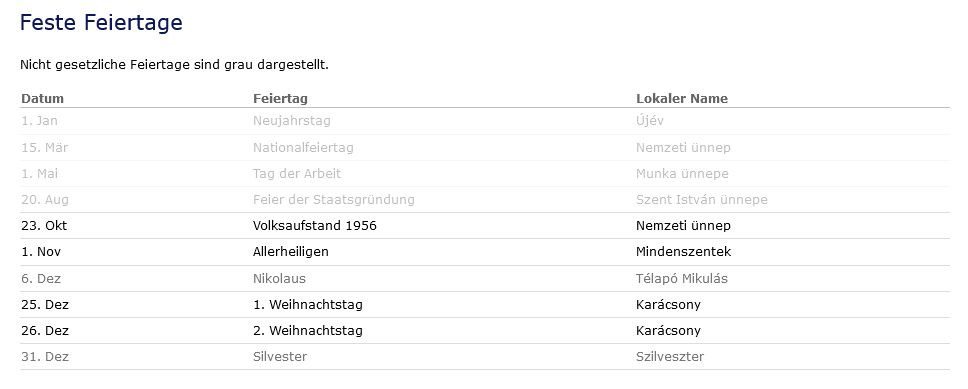
Task: Click the Datum column header
Action: point(43,99)
